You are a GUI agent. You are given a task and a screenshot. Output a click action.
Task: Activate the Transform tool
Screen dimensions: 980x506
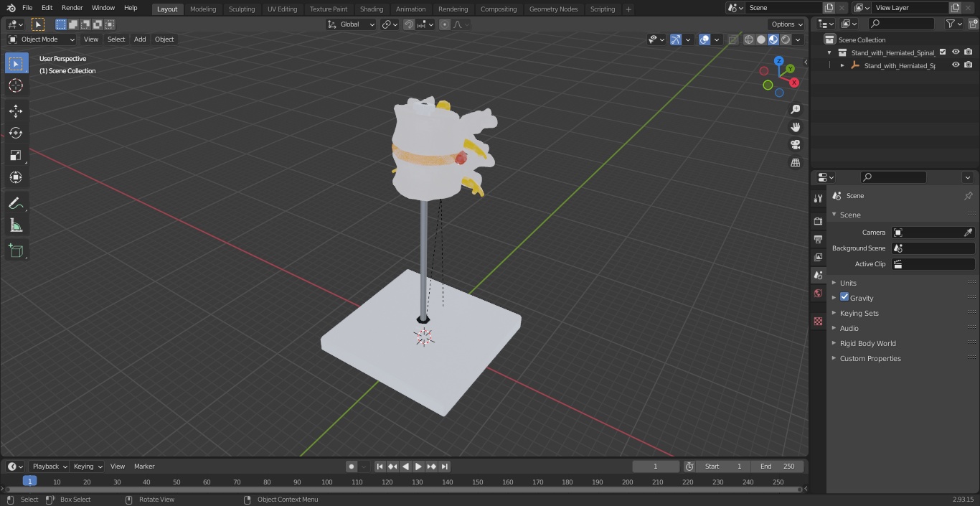click(16, 177)
